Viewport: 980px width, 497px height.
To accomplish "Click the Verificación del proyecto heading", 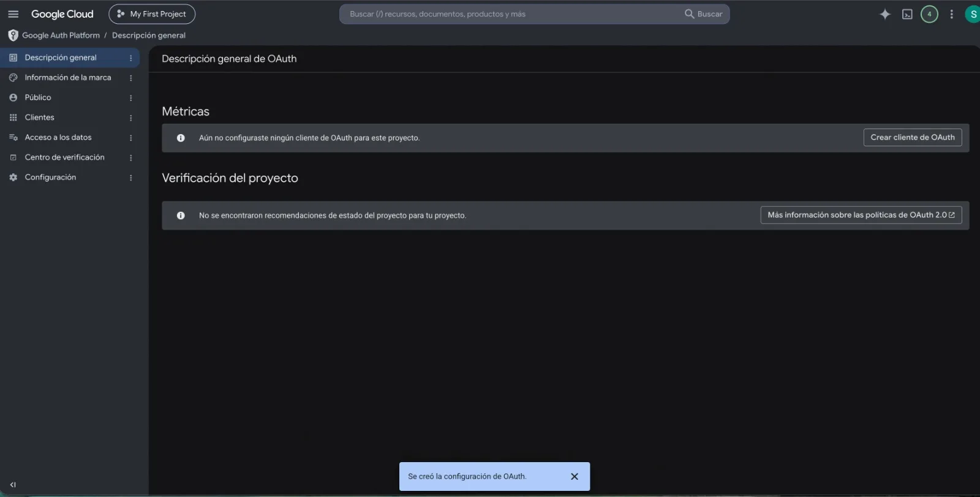I will point(230,178).
